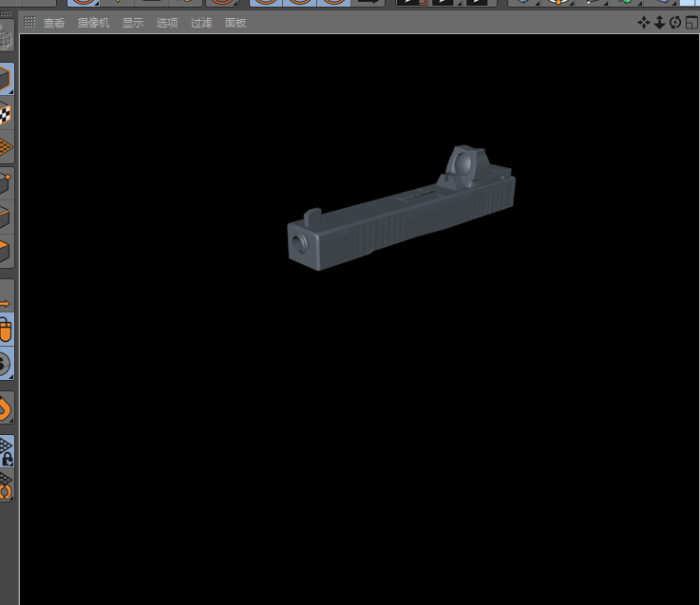The height and width of the screenshot is (605, 700).
Task: Open the 显示 (Display) menu
Action: [x=133, y=23]
